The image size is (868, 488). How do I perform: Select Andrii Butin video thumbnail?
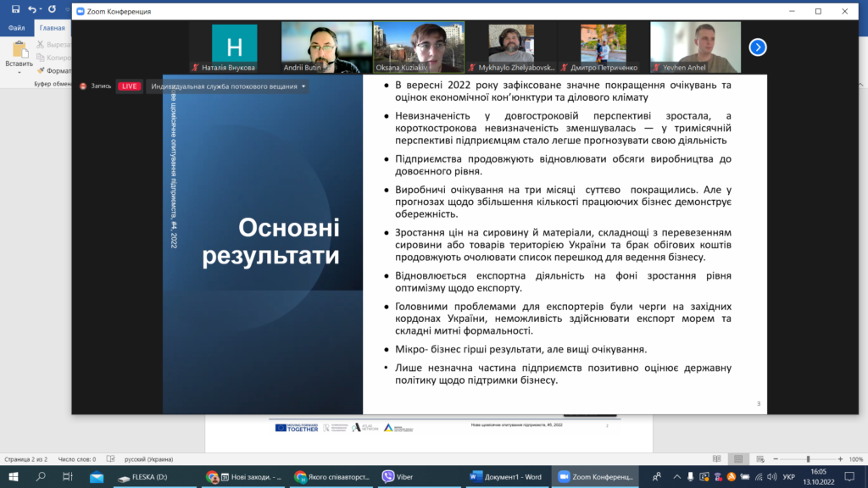(326, 47)
